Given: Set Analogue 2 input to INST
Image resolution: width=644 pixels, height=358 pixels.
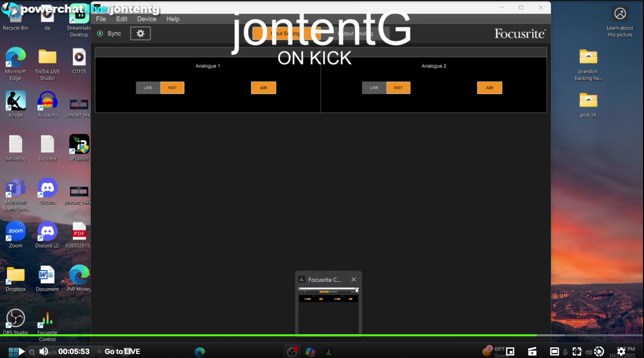Looking at the screenshot, I should coord(399,88).
